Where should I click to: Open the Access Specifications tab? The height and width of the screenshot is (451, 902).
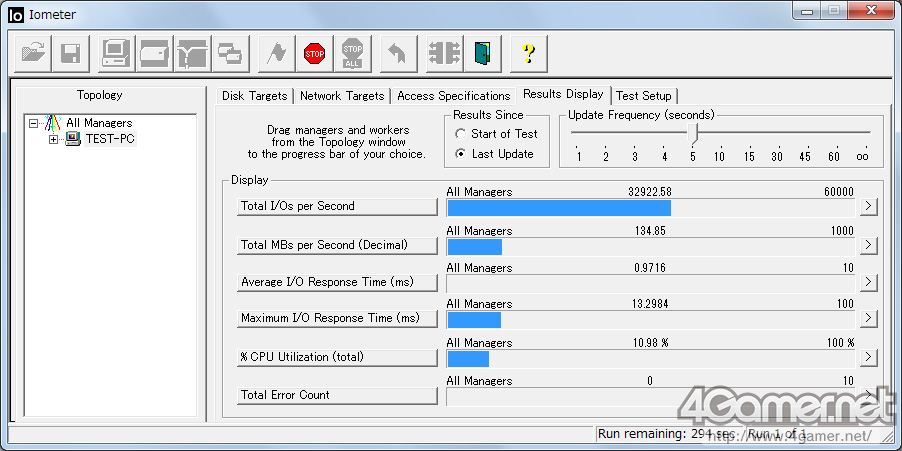pyautogui.click(x=453, y=96)
